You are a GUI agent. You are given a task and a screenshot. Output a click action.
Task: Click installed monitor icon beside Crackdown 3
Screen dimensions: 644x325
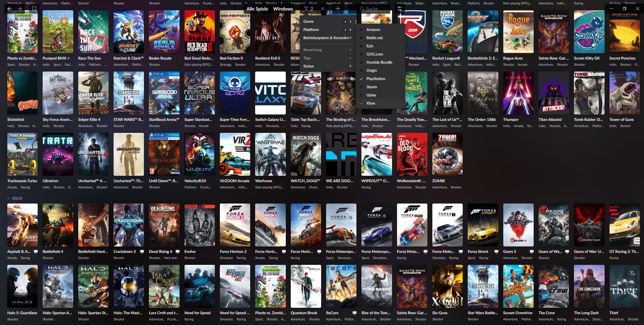(142, 251)
